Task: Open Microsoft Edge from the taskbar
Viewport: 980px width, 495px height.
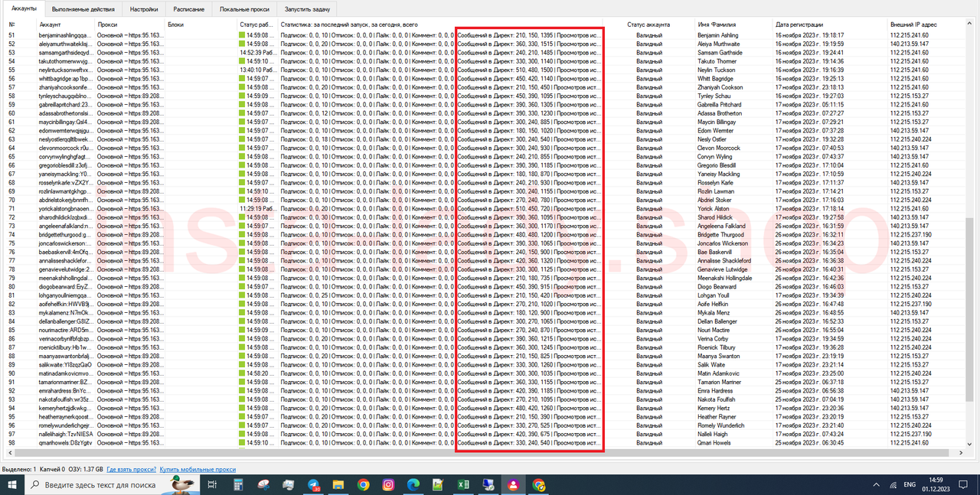Action: (x=413, y=484)
